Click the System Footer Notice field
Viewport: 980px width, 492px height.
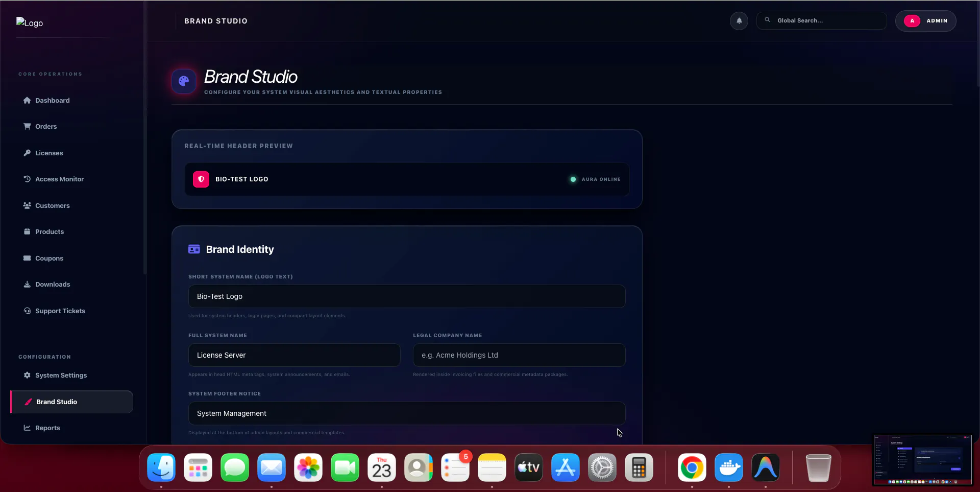click(407, 413)
